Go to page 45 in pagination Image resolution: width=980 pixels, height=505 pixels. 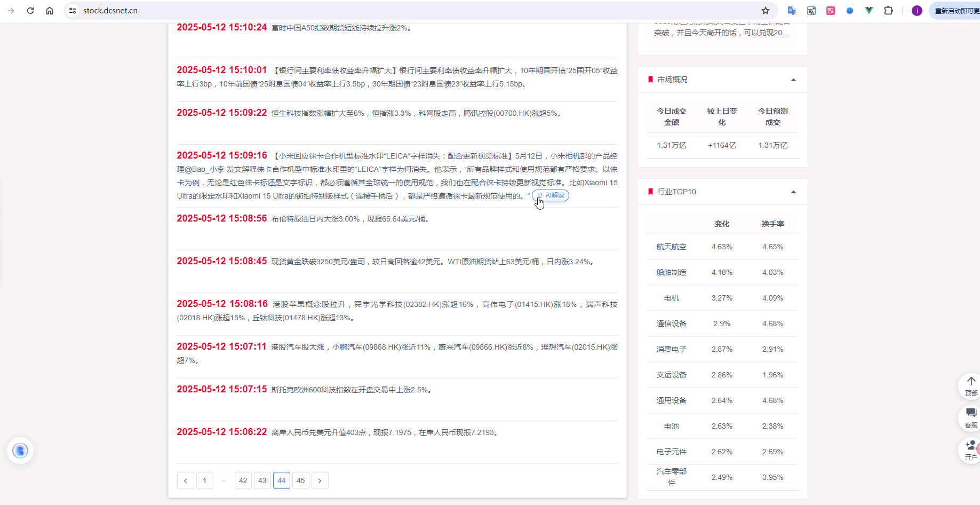[x=300, y=480]
